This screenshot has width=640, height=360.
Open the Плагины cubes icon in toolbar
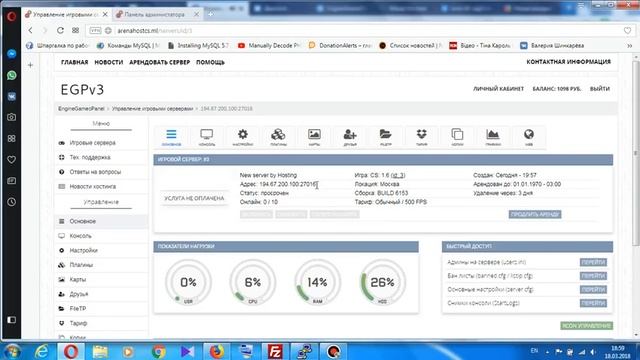pos(278,137)
